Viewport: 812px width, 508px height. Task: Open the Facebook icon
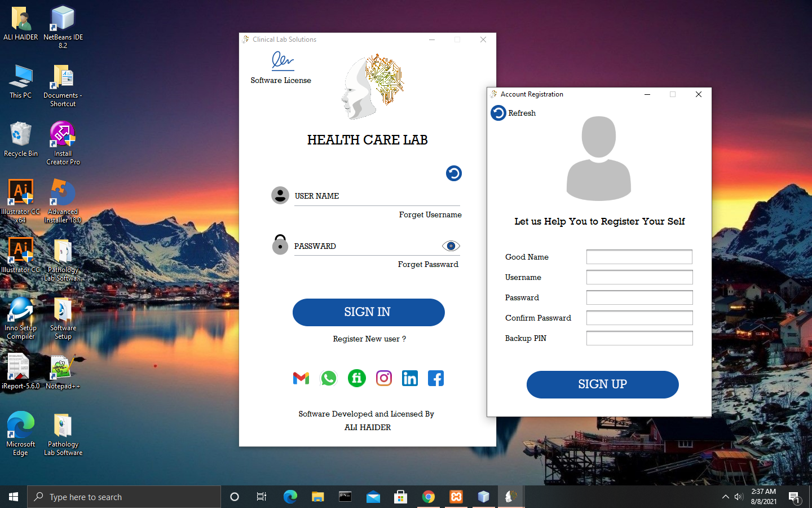[x=435, y=378]
